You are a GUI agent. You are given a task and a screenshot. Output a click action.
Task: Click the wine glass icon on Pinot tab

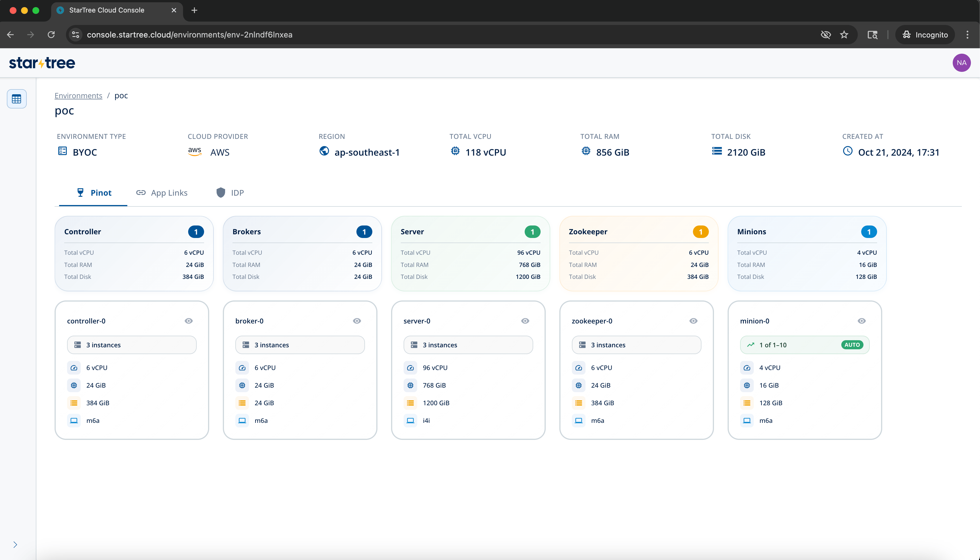pos(80,192)
